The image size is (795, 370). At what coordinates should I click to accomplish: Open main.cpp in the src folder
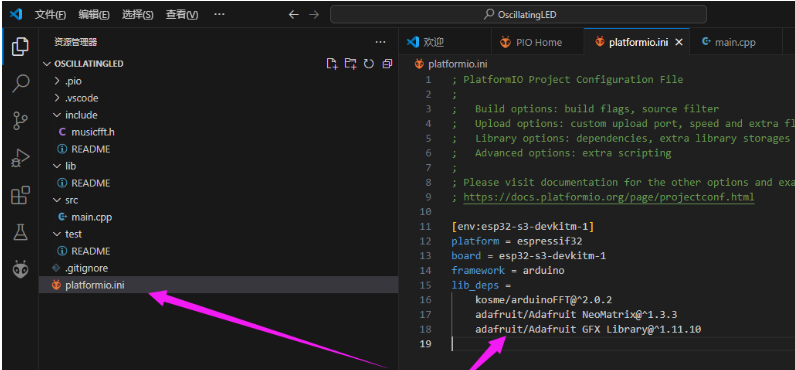click(x=92, y=217)
